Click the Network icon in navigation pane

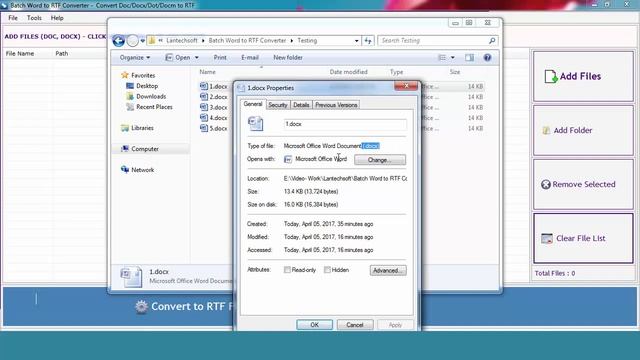coord(125,170)
